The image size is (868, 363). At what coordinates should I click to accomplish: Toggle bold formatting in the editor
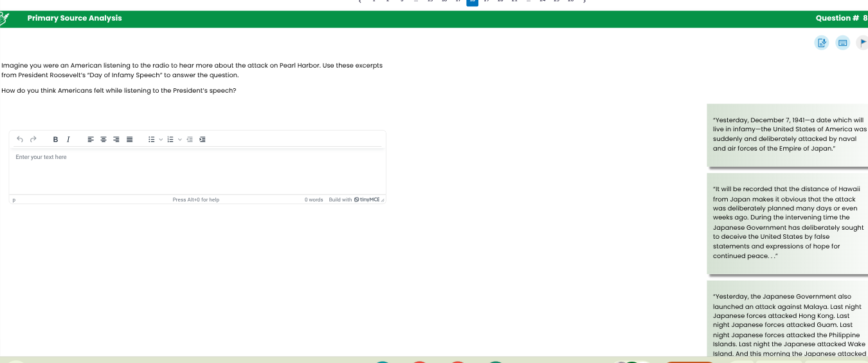[x=55, y=139]
